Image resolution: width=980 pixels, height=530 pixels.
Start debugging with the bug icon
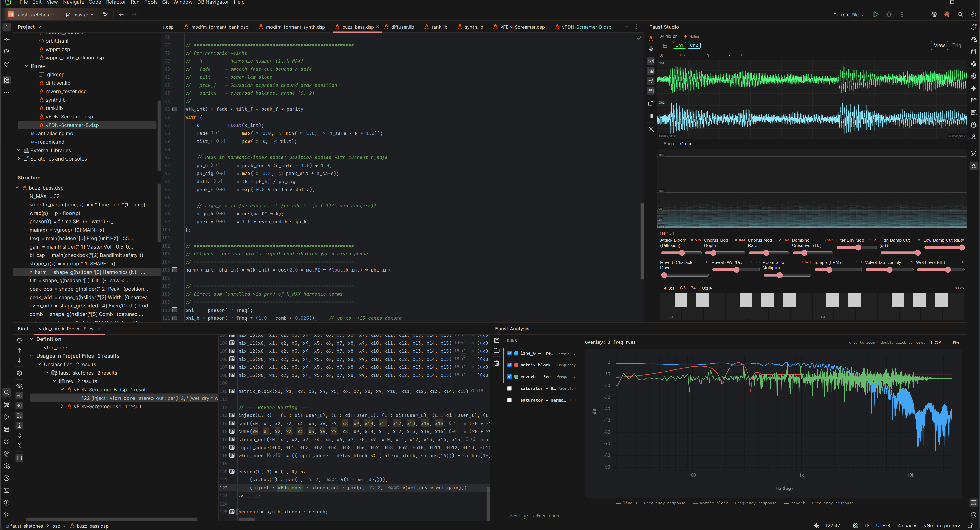point(889,15)
